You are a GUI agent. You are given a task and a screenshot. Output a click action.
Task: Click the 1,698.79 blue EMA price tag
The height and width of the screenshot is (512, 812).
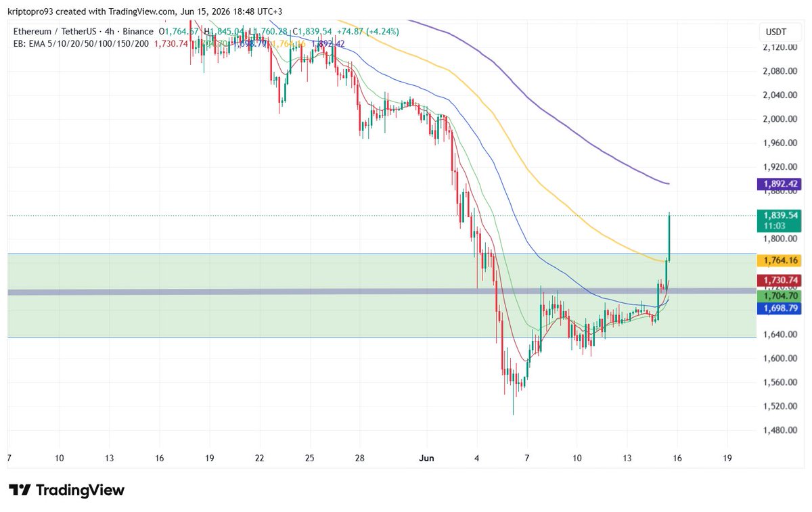coord(780,308)
